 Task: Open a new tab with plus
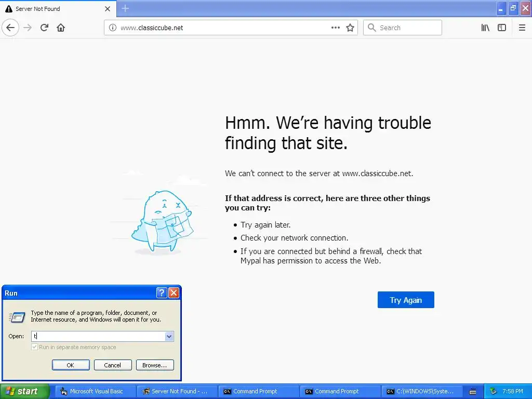(125, 8)
